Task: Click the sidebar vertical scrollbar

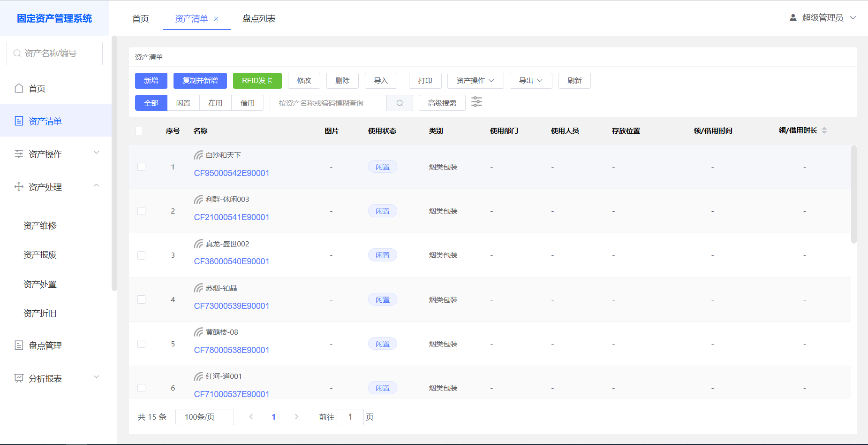Action: pyautogui.click(x=114, y=163)
